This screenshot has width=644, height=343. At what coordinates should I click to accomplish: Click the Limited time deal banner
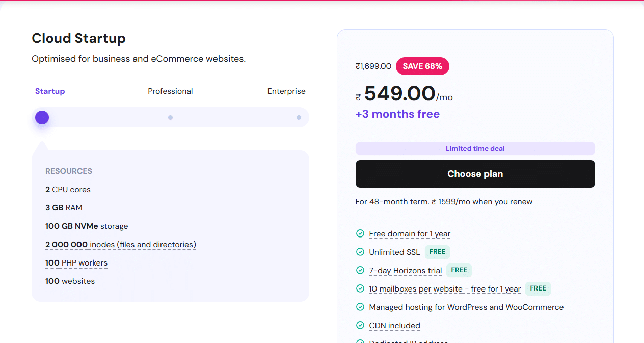475,148
